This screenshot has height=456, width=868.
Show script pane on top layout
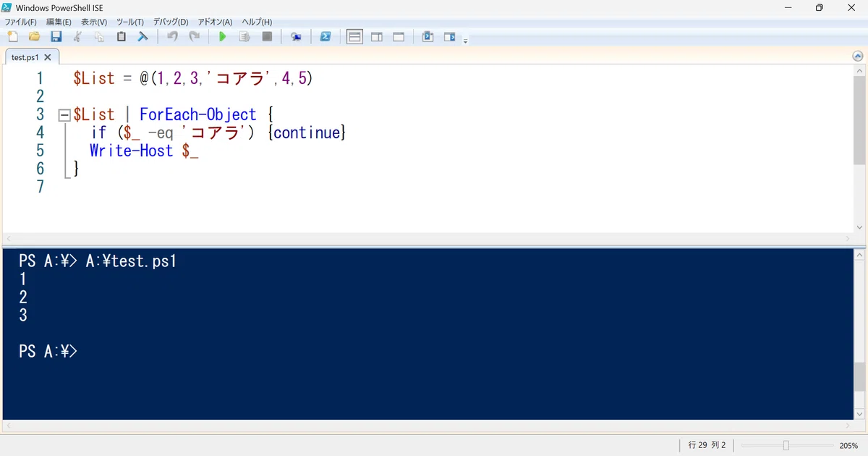pos(354,37)
